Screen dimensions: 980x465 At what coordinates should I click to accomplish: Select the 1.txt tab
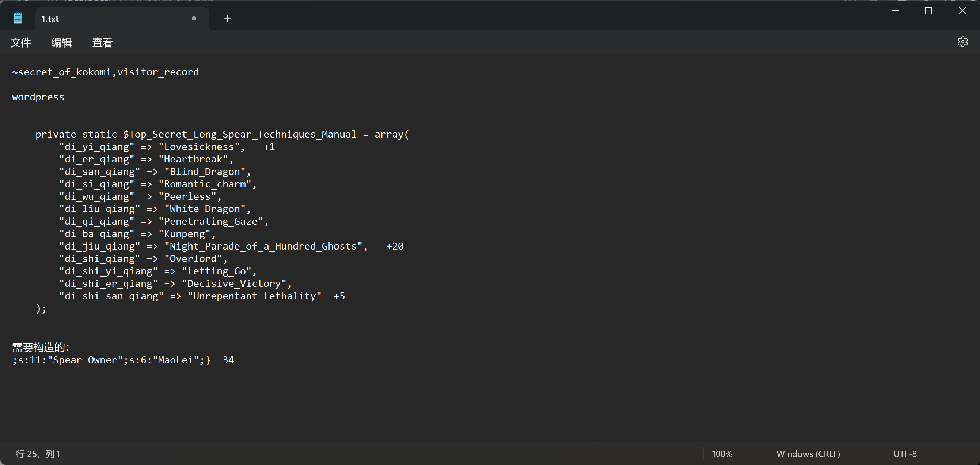click(50, 19)
